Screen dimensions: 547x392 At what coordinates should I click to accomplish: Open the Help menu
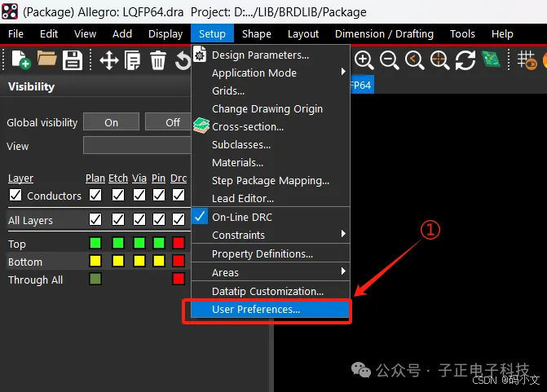point(502,34)
